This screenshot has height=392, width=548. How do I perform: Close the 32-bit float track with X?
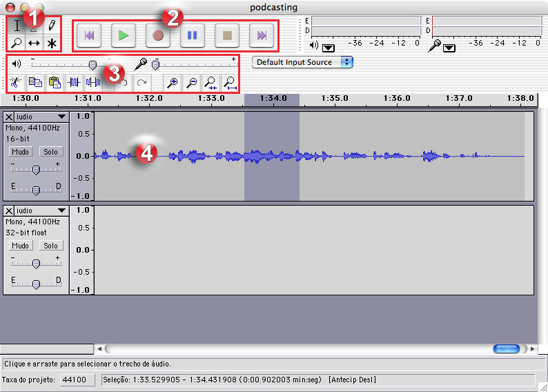point(9,210)
